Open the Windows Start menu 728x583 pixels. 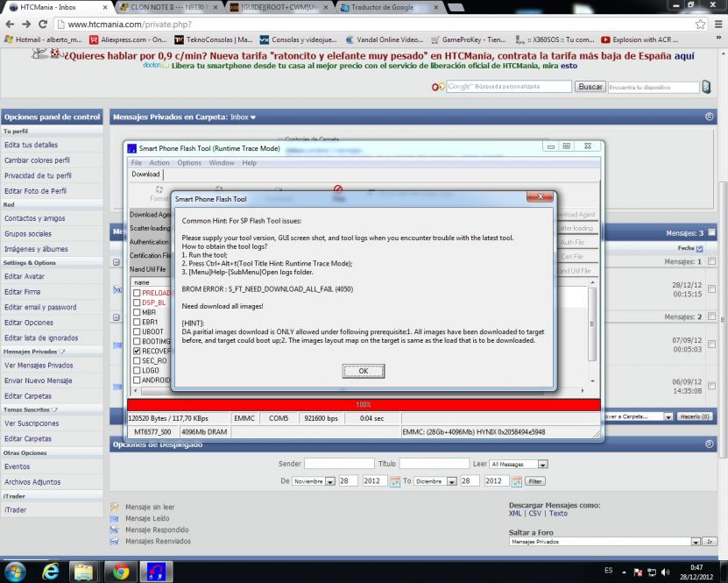(x=14, y=572)
